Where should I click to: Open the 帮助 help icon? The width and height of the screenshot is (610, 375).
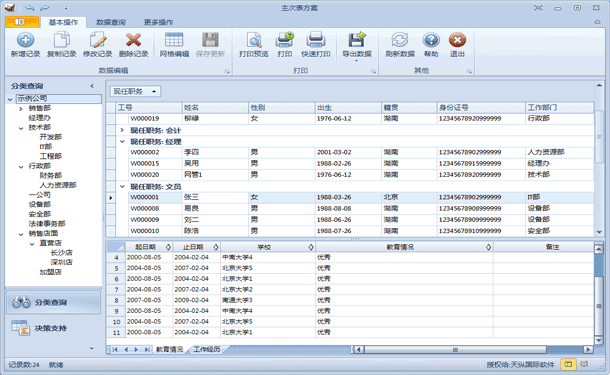(x=431, y=40)
